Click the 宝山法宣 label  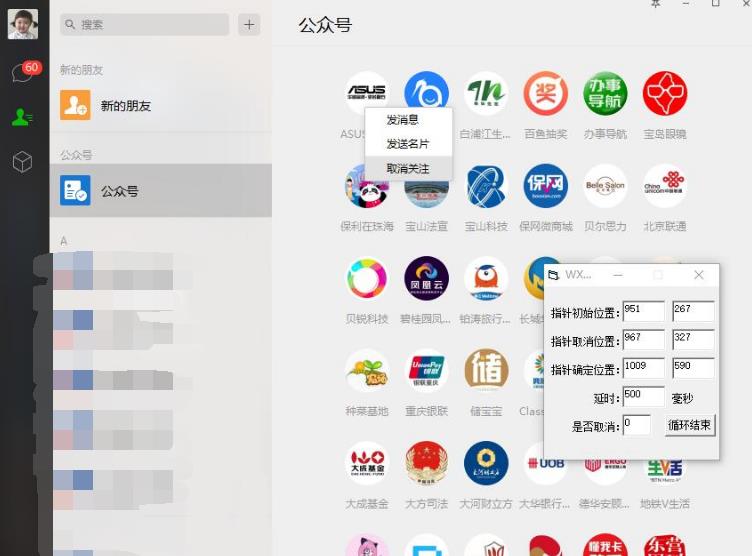click(426, 226)
